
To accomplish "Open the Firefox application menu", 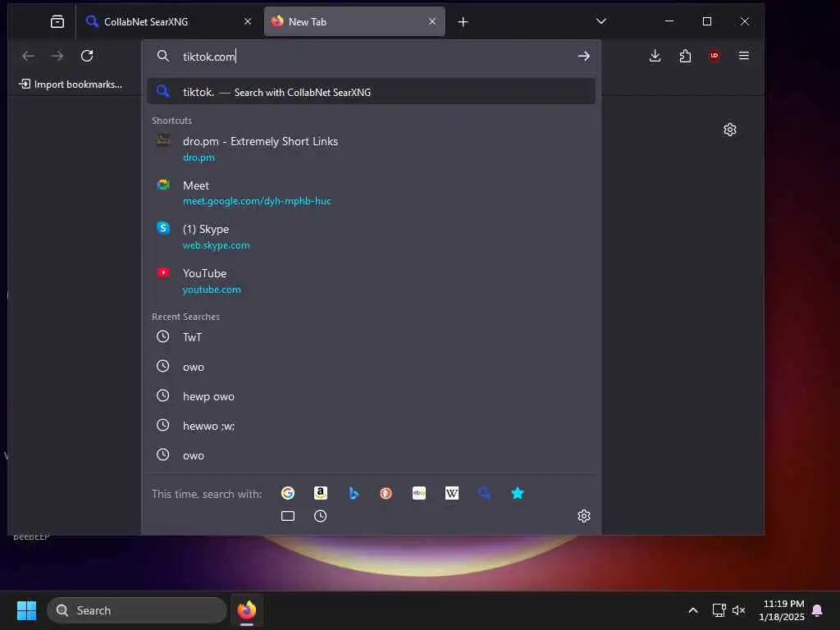I will coord(743,56).
